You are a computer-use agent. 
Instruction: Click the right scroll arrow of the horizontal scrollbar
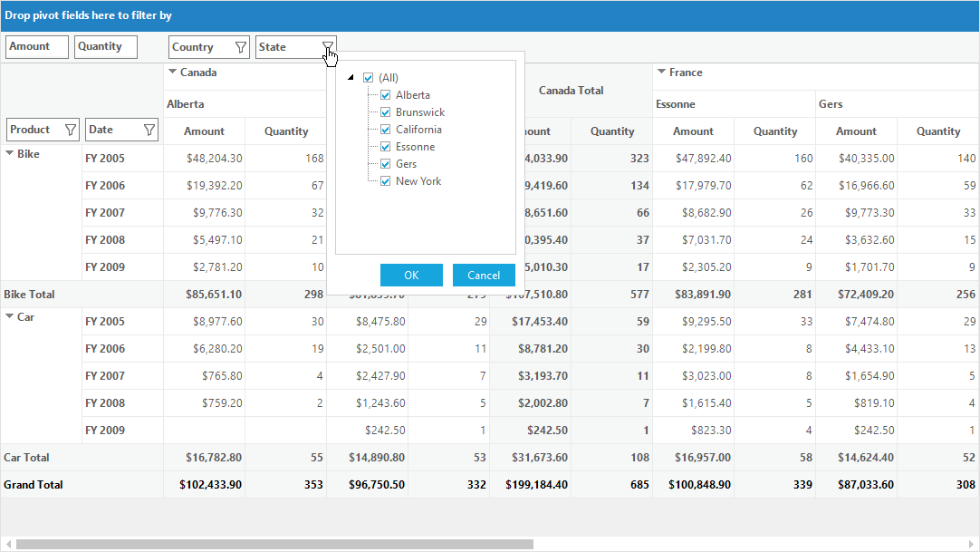point(972,545)
